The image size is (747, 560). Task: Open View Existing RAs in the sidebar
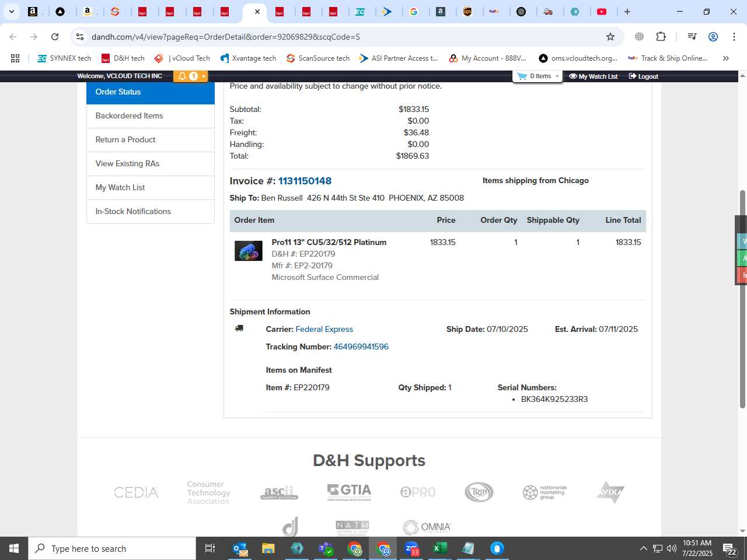(x=151, y=164)
